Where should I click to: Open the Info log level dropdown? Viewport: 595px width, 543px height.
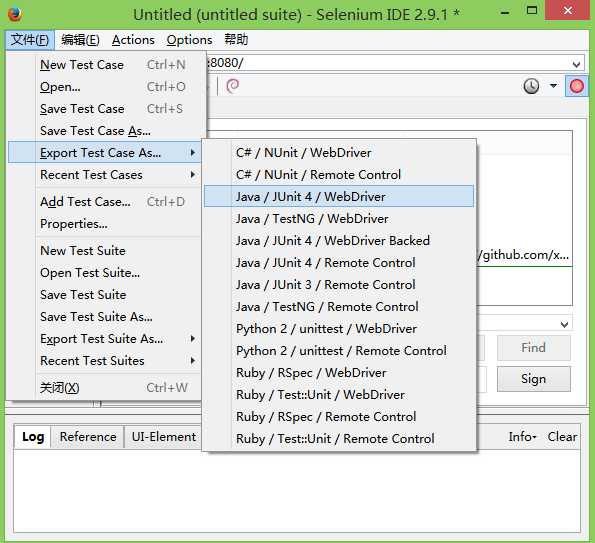522,437
